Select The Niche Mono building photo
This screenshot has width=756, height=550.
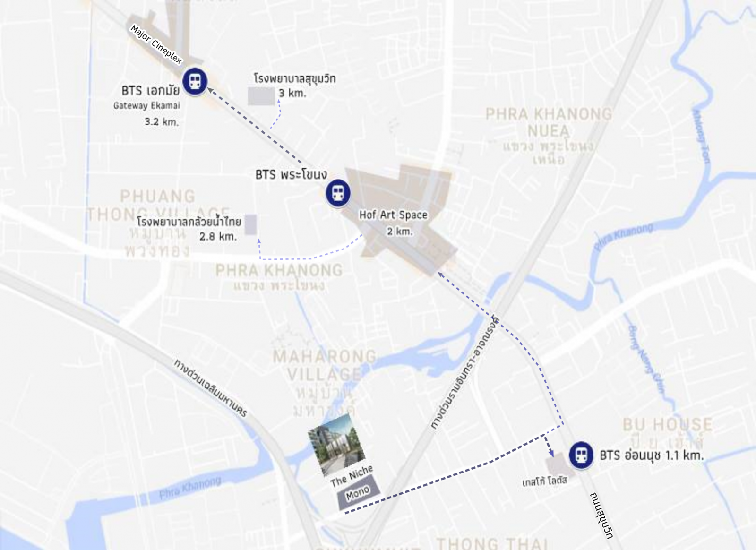(337, 445)
